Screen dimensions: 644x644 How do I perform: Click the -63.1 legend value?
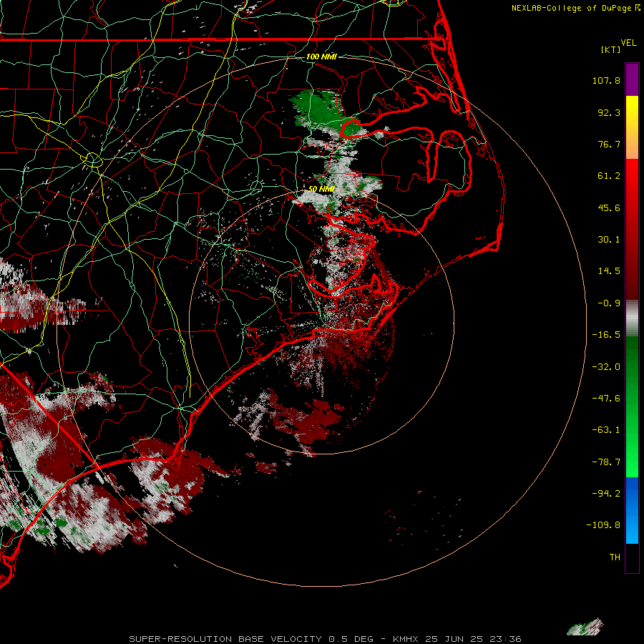coord(606,430)
